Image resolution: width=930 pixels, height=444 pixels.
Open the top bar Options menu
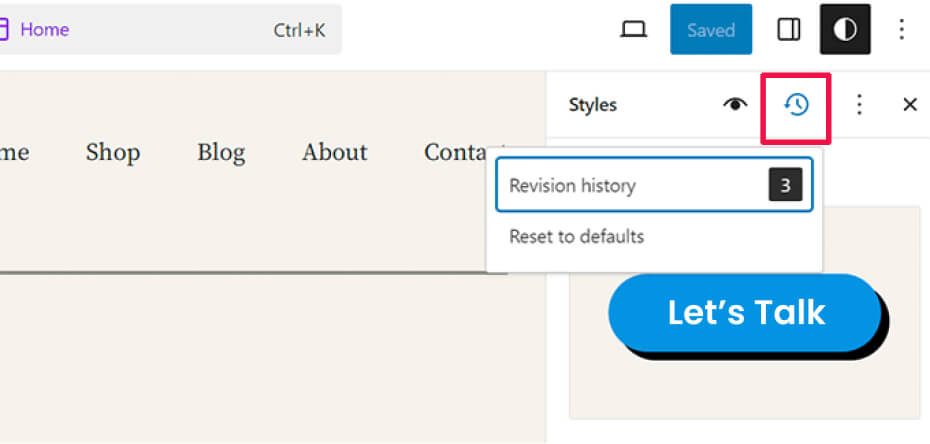[901, 30]
